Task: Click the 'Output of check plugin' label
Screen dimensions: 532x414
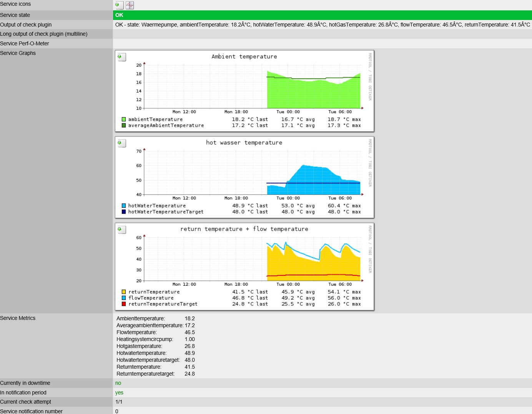Action: pos(26,25)
